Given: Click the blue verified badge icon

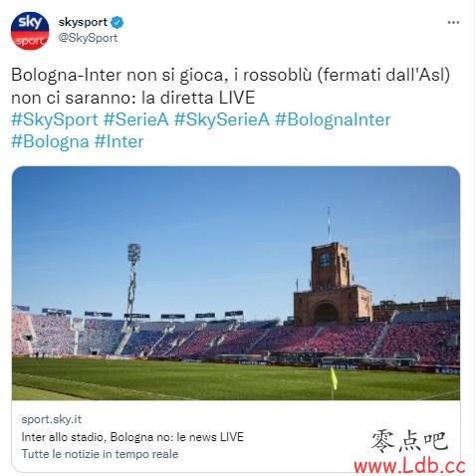Looking at the screenshot, I should (x=117, y=22).
